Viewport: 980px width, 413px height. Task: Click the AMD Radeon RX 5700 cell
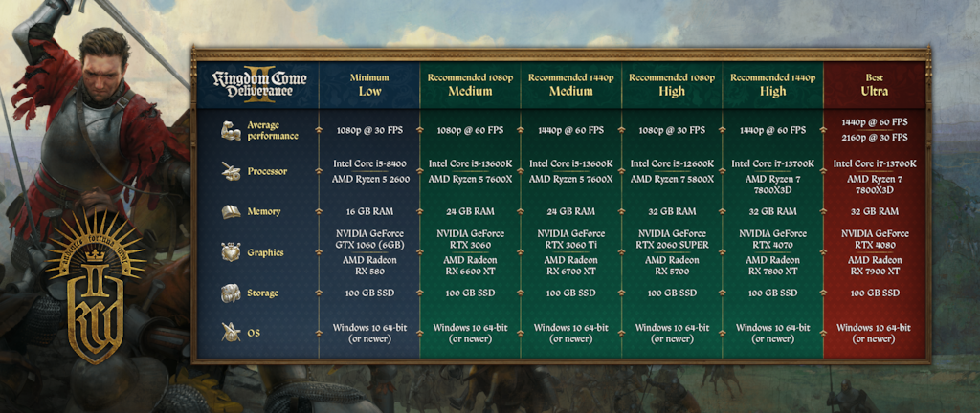(x=672, y=265)
